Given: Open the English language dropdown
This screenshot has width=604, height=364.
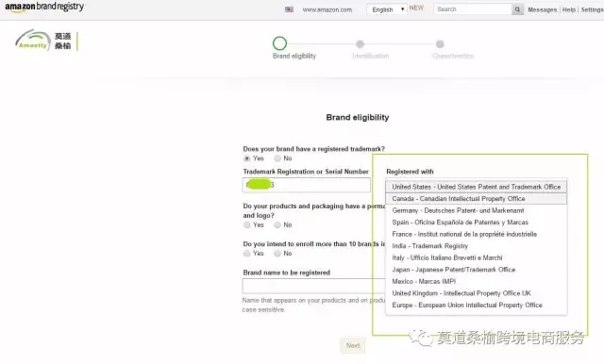Looking at the screenshot, I should pos(387,9).
